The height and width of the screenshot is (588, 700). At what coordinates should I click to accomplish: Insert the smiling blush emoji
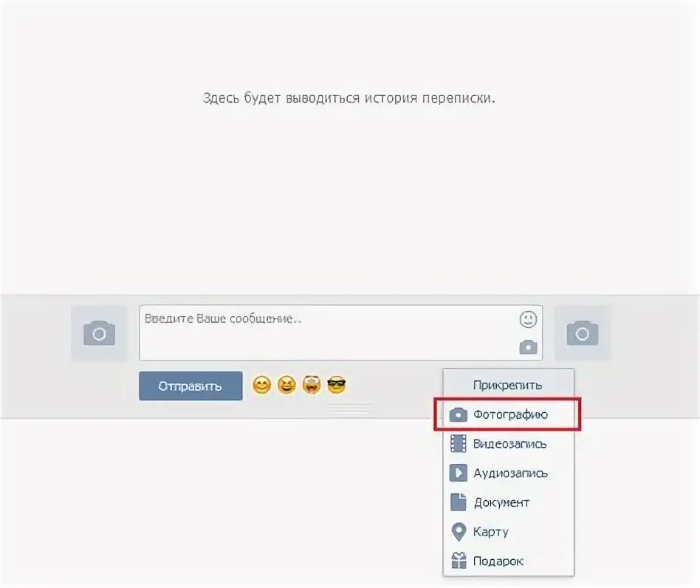point(261,385)
